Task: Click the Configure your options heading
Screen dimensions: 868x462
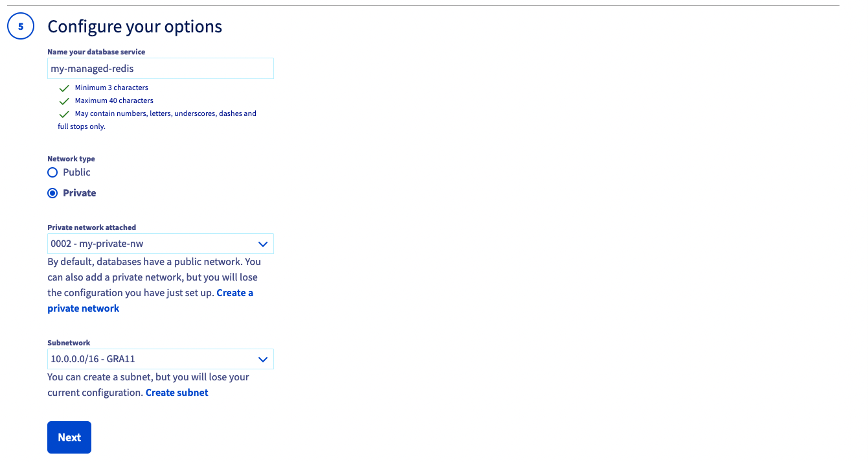Action: point(134,27)
